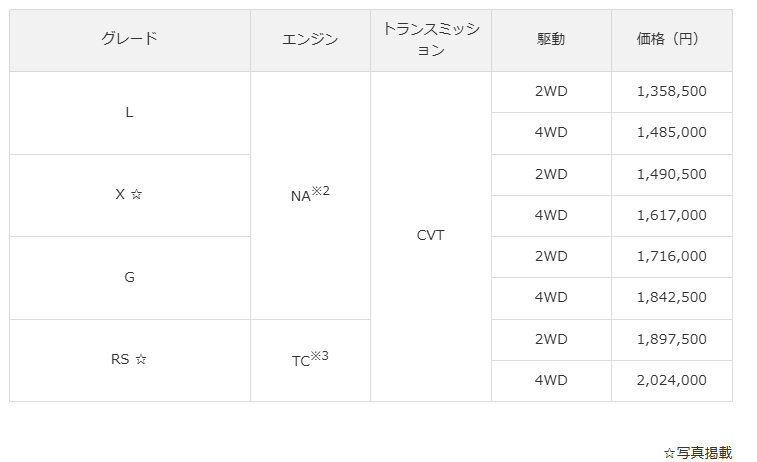
Task: Select the G grade cell
Action: [129, 277]
